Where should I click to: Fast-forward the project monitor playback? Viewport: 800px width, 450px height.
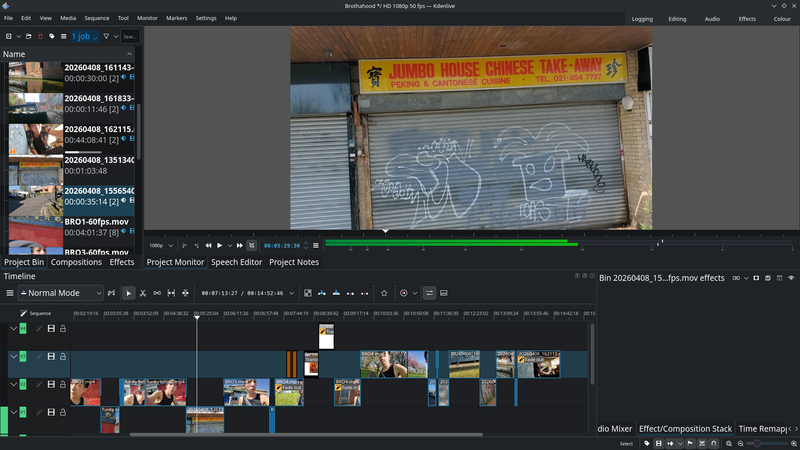239,246
